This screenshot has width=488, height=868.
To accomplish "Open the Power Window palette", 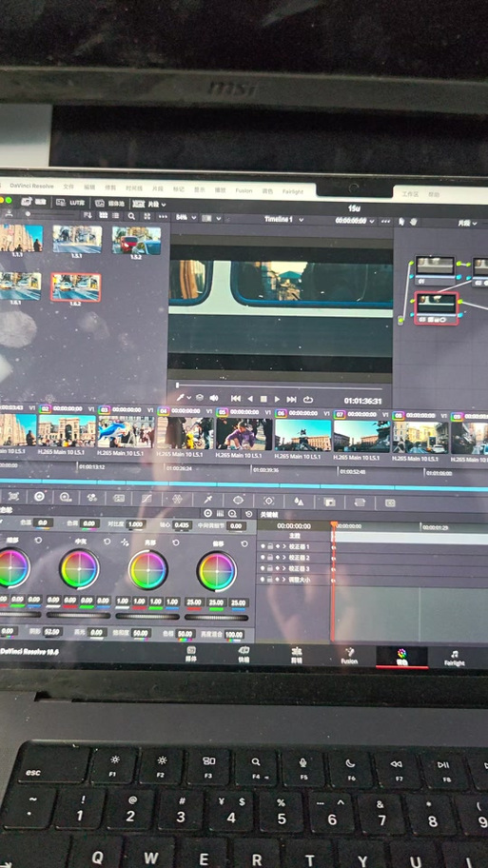I will [238, 501].
